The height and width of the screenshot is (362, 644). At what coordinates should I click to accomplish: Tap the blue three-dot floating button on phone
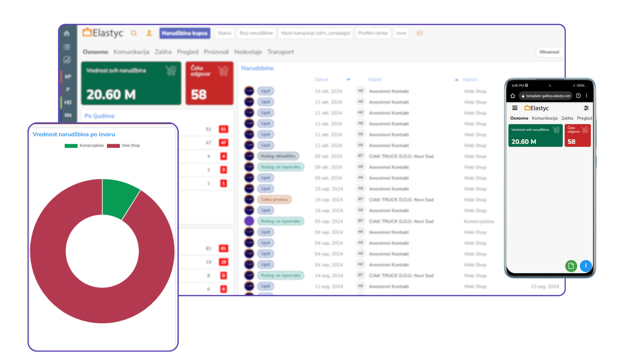tap(586, 266)
